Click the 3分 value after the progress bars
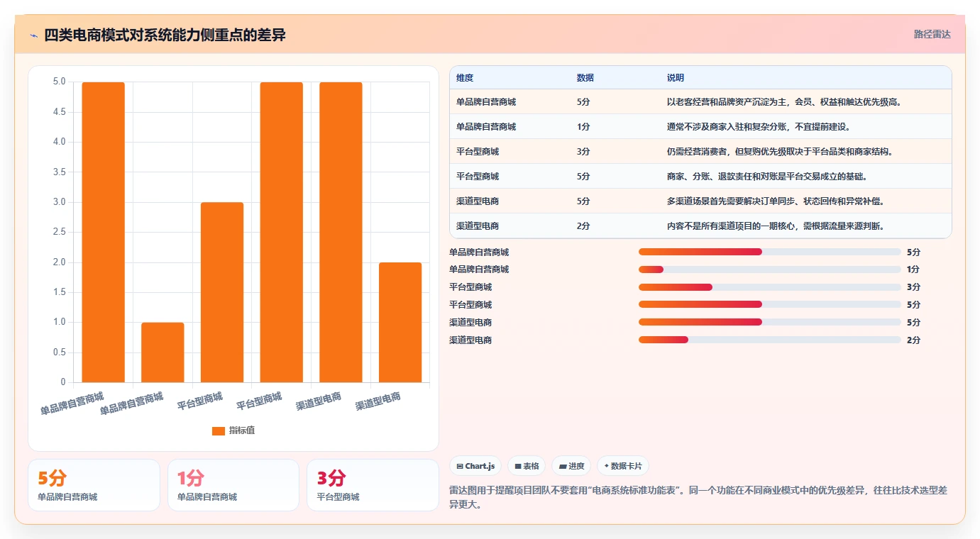980x539 pixels. (913, 287)
